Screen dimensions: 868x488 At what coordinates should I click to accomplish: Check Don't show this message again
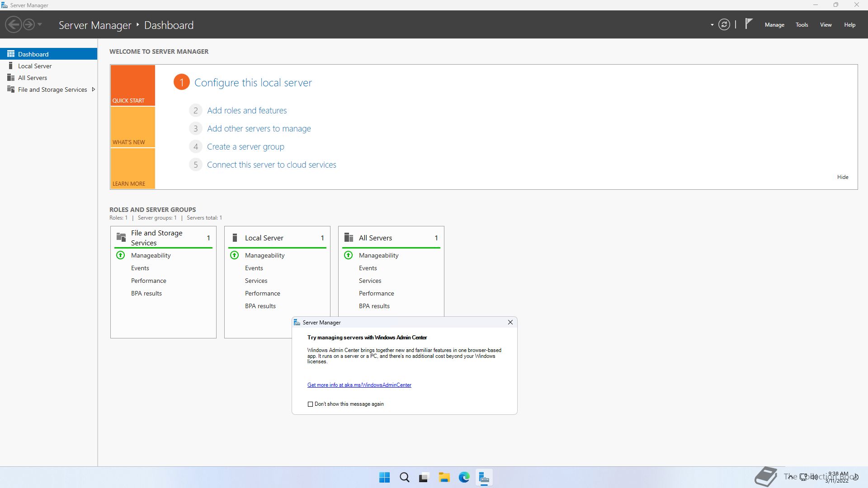[x=310, y=404]
